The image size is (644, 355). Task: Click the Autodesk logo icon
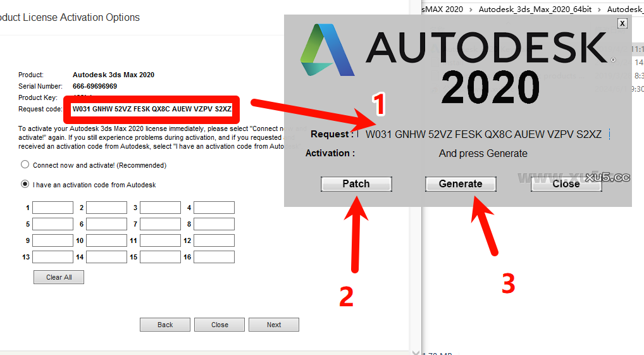point(326,50)
